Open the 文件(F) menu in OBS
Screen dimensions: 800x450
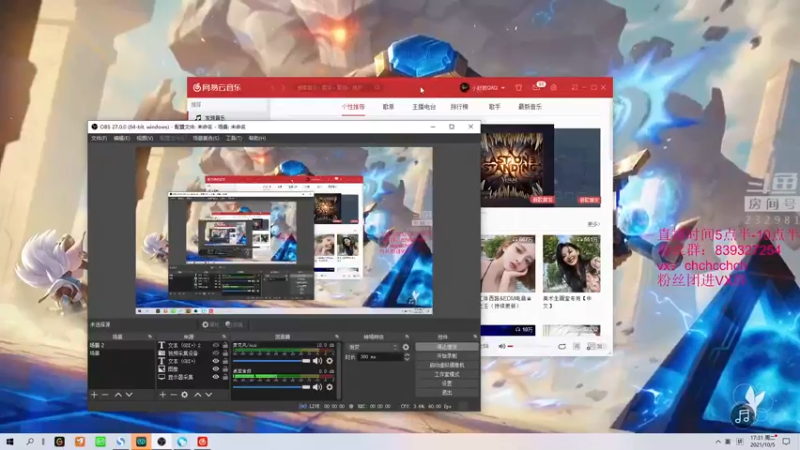click(99, 138)
